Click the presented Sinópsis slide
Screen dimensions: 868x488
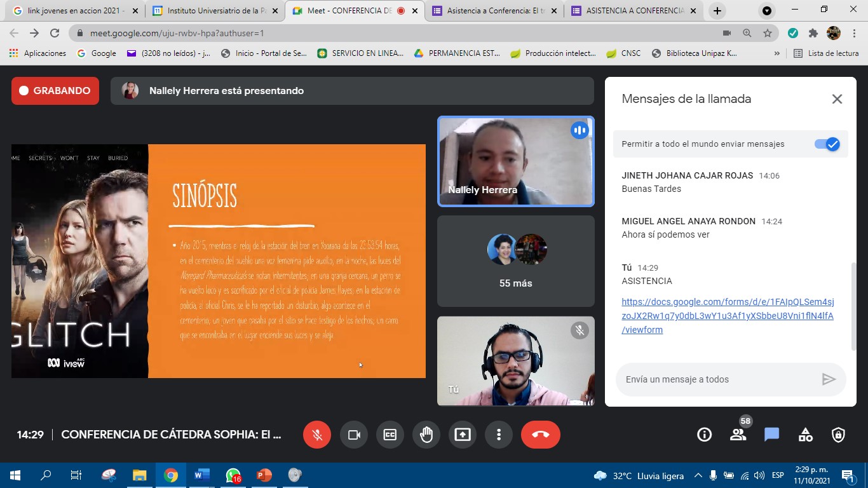click(x=219, y=261)
